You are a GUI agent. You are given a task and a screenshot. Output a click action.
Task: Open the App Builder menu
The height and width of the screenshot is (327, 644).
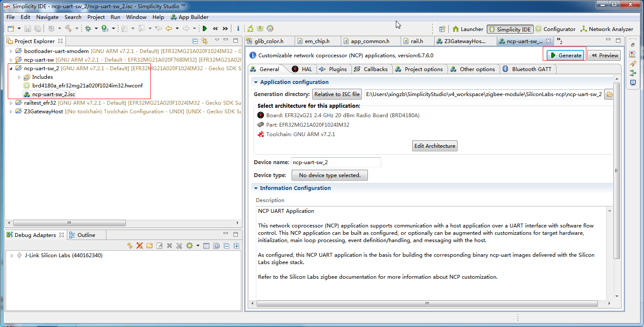[x=190, y=17]
